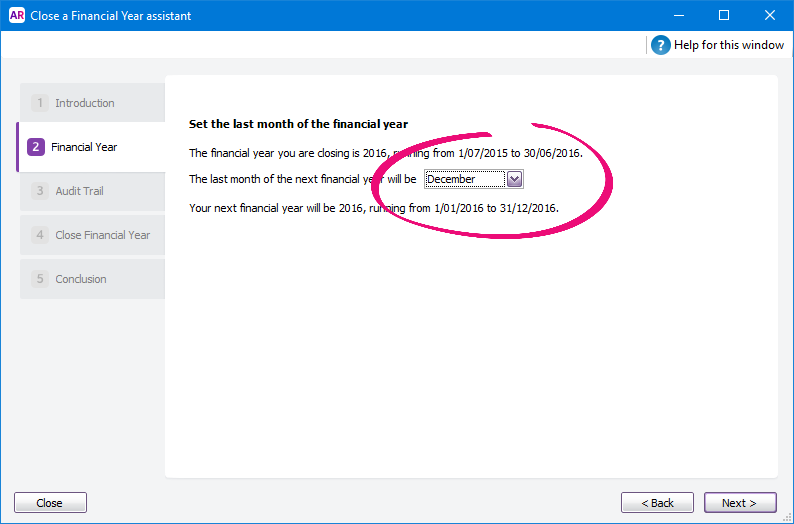
Task: Click the December month text field
Action: click(464, 179)
